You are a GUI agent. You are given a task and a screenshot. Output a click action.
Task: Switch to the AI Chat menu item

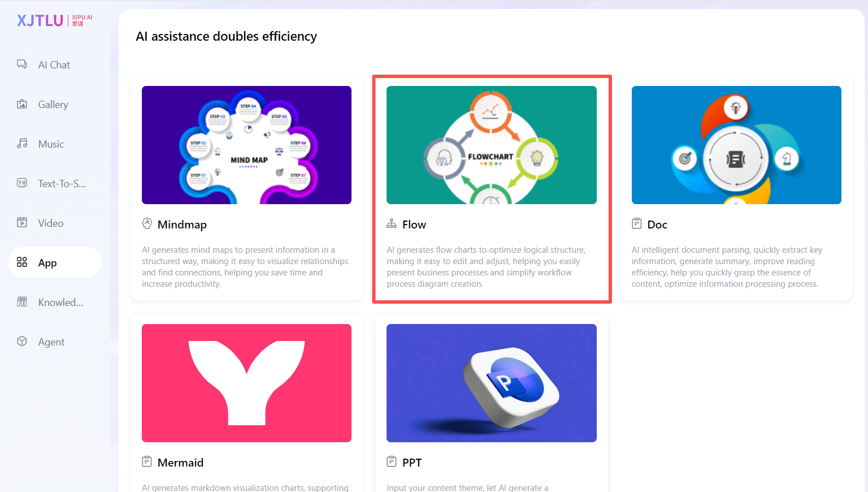(54, 65)
